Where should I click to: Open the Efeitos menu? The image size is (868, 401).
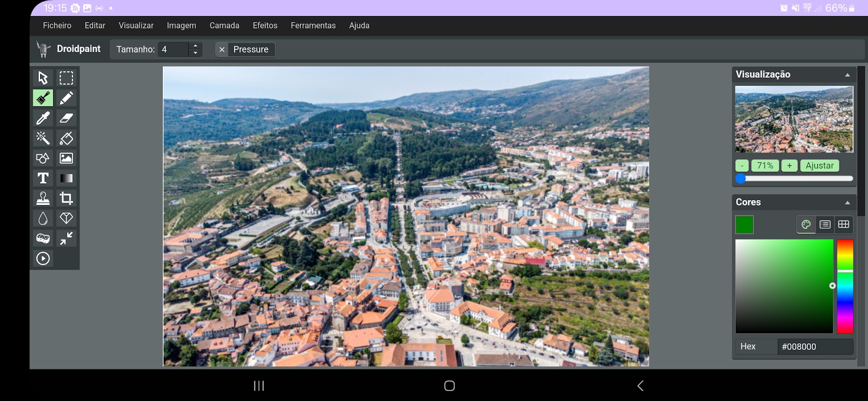click(265, 26)
